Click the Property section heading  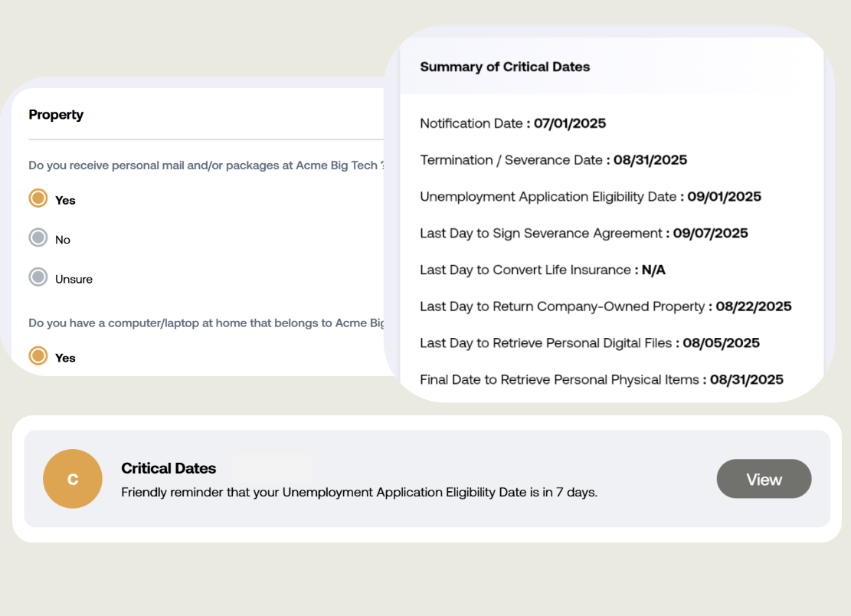click(56, 114)
